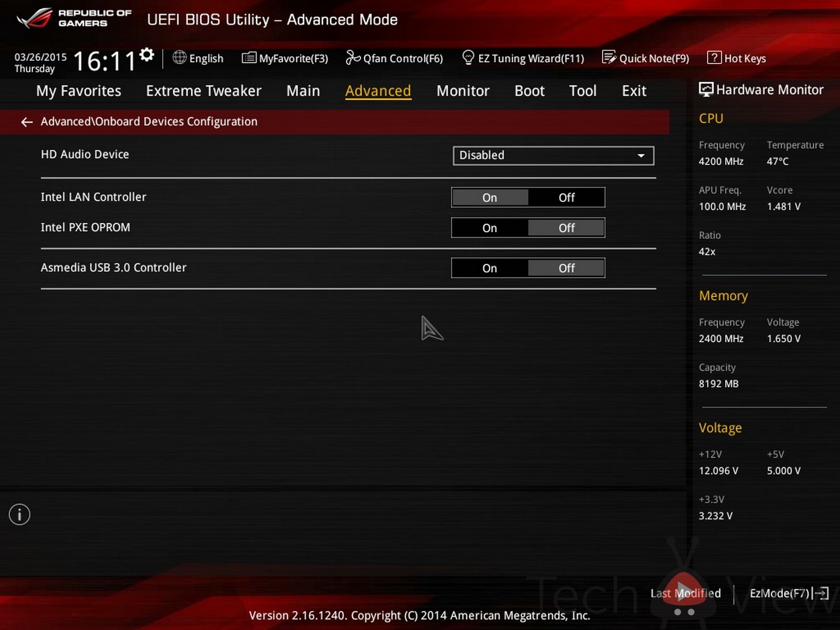This screenshot has width=840, height=630.
Task: Click the Ratio value 42x
Action: 707,252
